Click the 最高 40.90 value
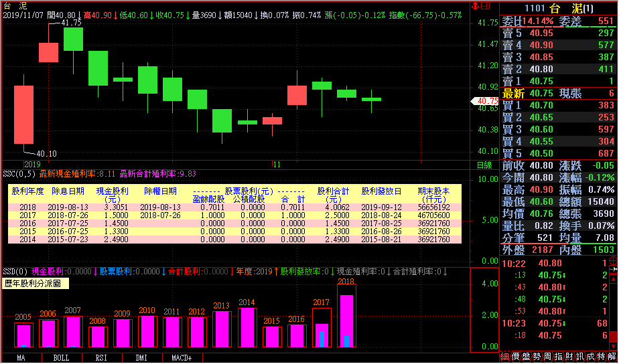The image size is (619, 364). (x=541, y=189)
